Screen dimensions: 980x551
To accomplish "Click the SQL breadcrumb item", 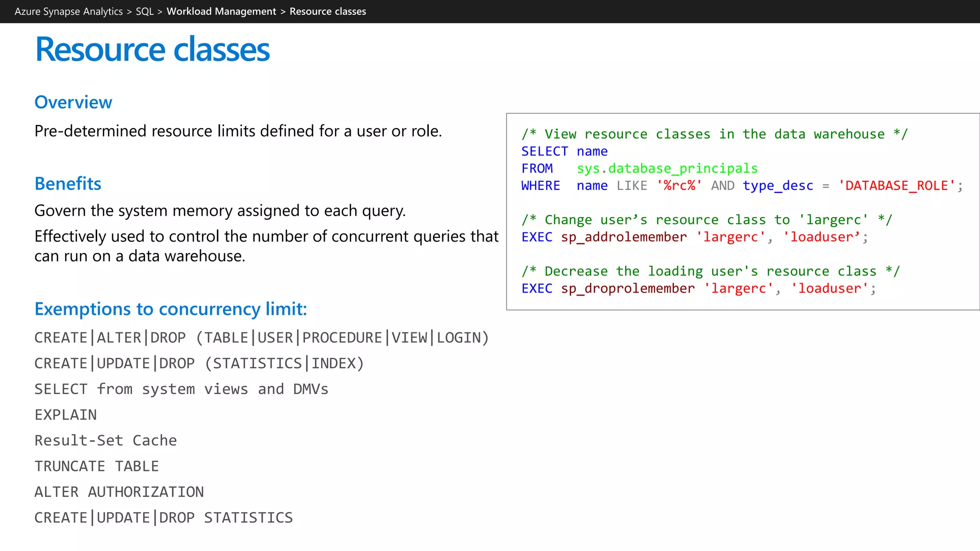I will (145, 11).
